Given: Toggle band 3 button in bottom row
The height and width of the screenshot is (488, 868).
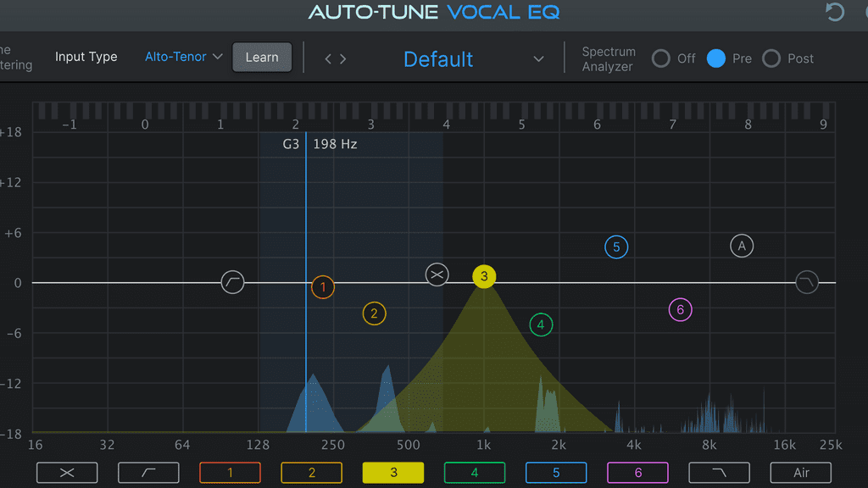Looking at the screenshot, I should pyautogui.click(x=393, y=473).
